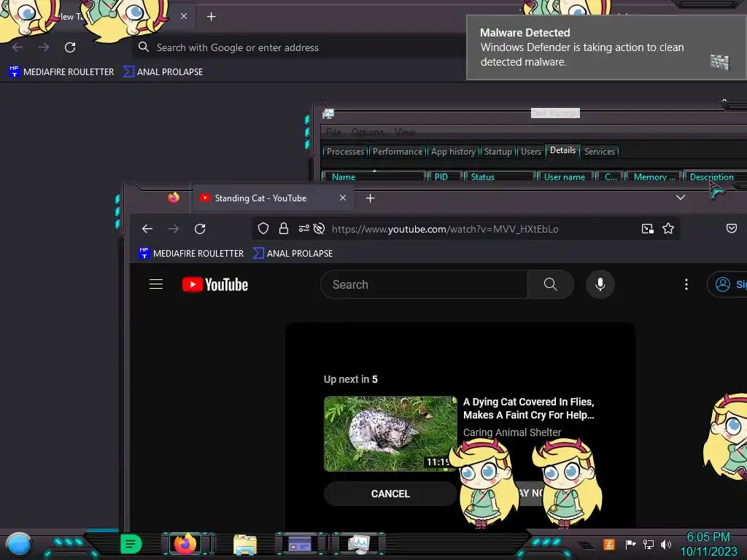Click the YouTube Search input field

point(424,284)
